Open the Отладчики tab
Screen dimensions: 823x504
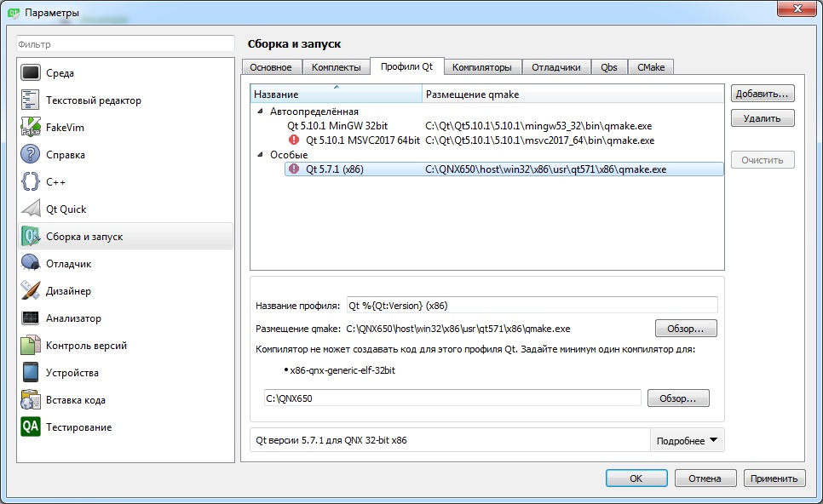coord(555,67)
